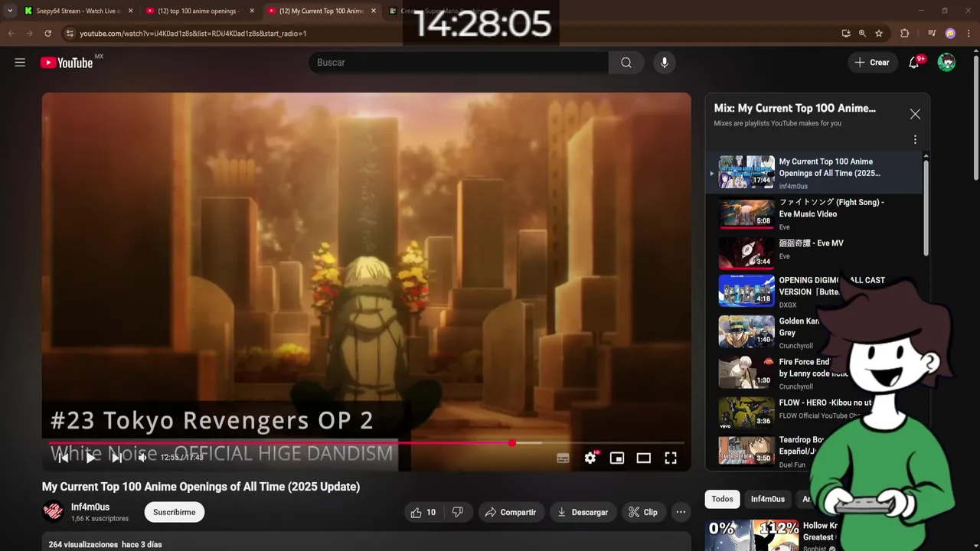Open the notifications bell
Viewport: 980px width, 551px height.
(x=913, y=63)
